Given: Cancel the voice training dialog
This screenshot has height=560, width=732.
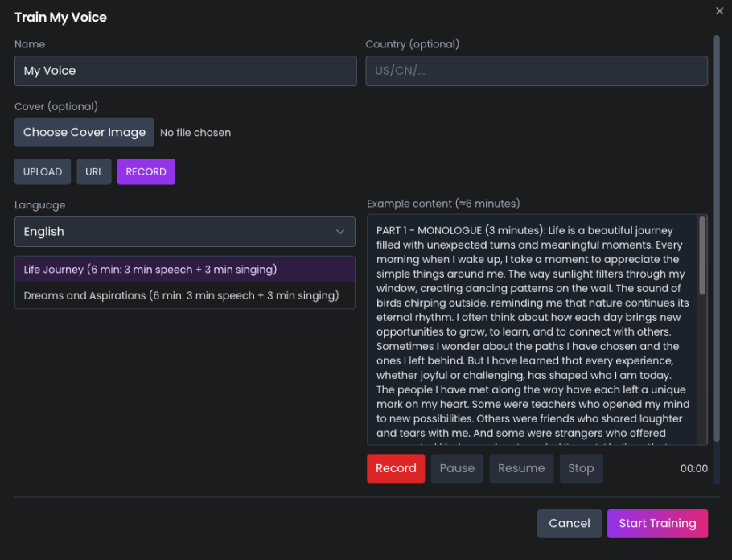Looking at the screenshot, I should (x=569, y=523).
